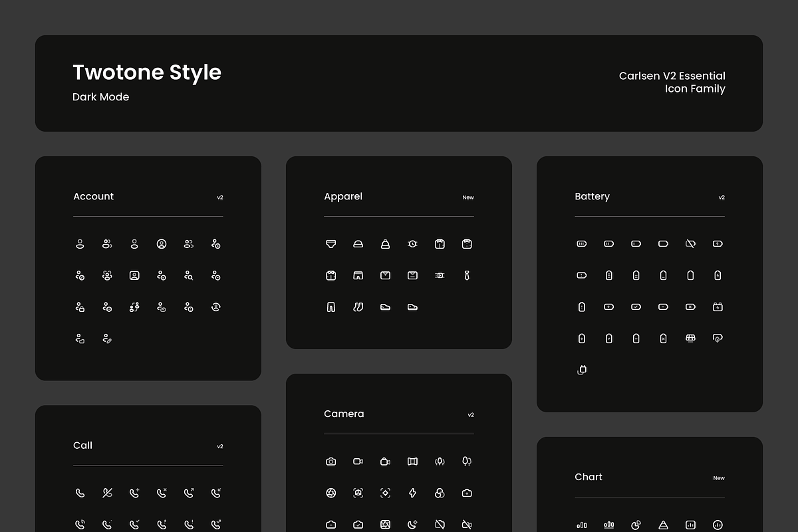The height and width of the screenshot is (532, 798).
Task: Click 'Carlsen V2 Essential Icon Family' text
Action: 672,82
